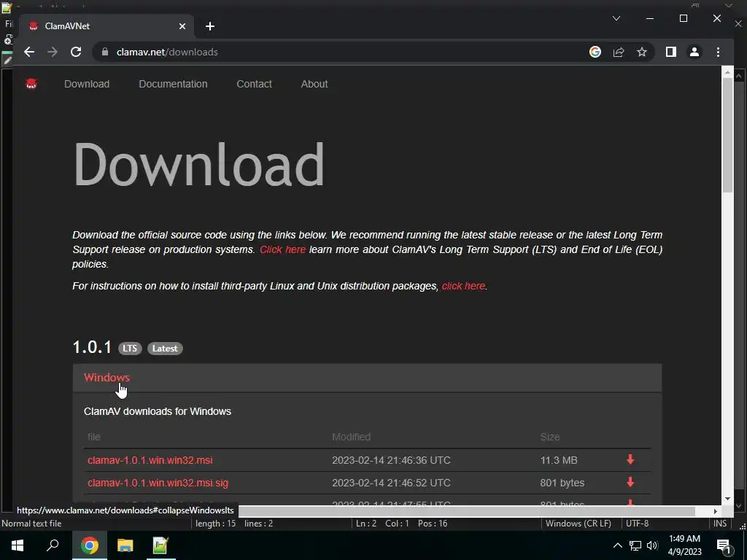
Task: Open the About nav menu item
Action: (x=314, y=84)
